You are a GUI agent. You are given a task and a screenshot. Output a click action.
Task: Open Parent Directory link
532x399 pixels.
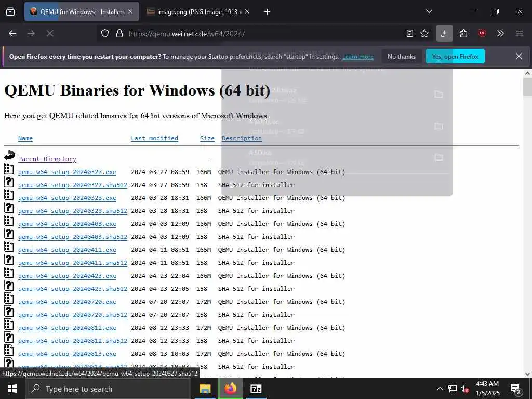47,159
